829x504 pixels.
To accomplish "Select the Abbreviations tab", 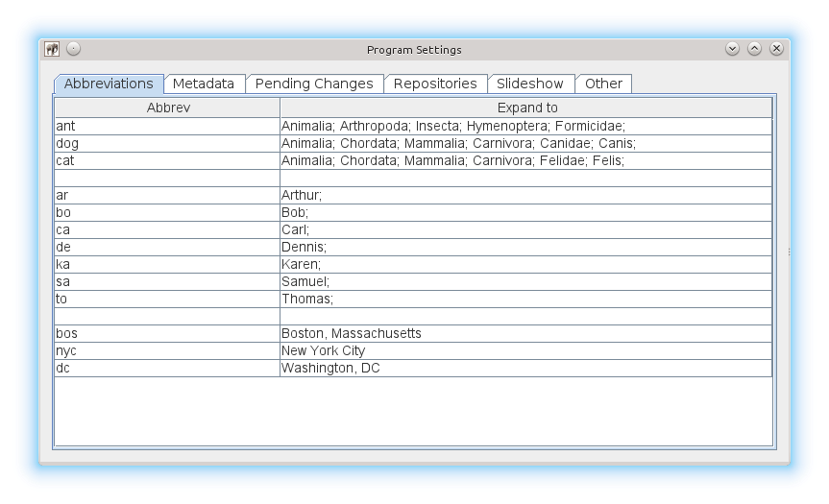I will click(x=109, y=84).
